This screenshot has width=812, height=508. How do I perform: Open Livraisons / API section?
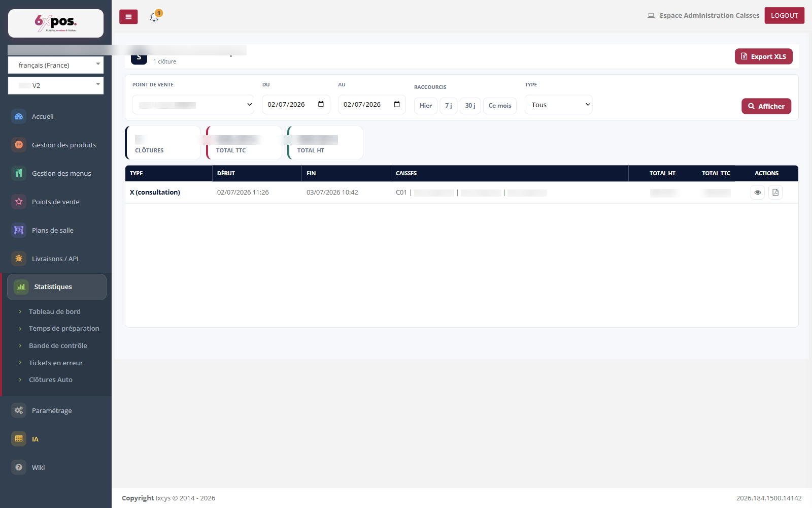[x=55, y=259]
